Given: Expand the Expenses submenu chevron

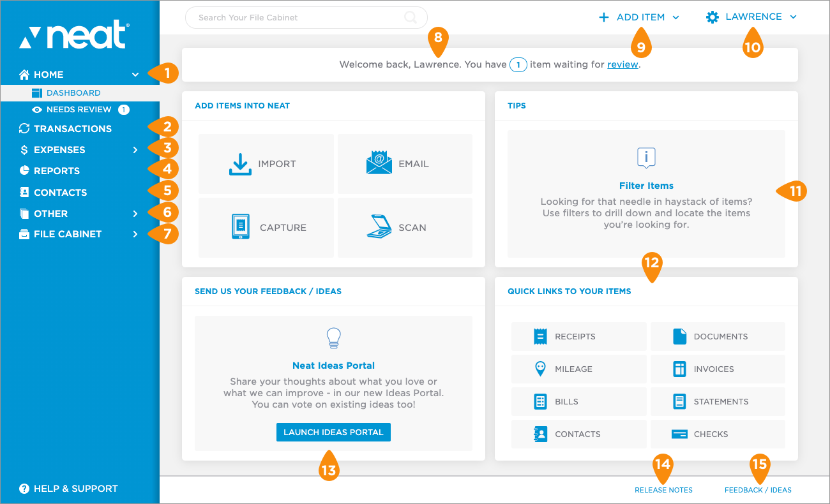Looking at the screenshot, I should [x=135, y=150].
